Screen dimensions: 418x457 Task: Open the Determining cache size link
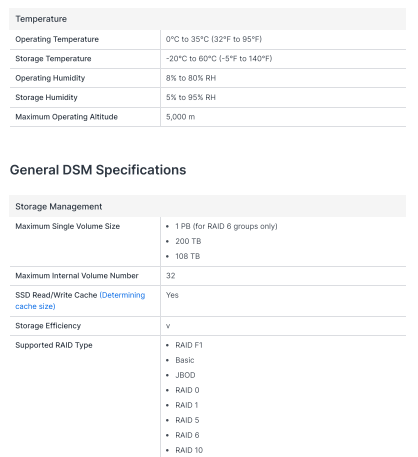[x=80, y=301]
